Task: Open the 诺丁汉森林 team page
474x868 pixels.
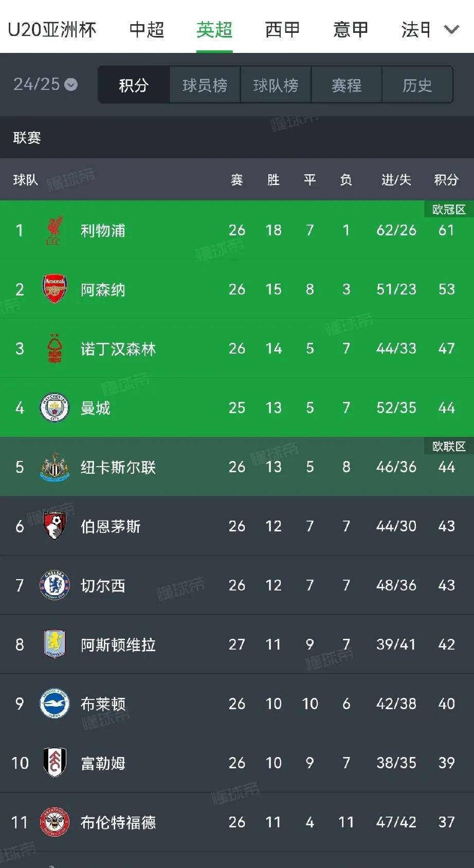Action: [x=118, y=348]
